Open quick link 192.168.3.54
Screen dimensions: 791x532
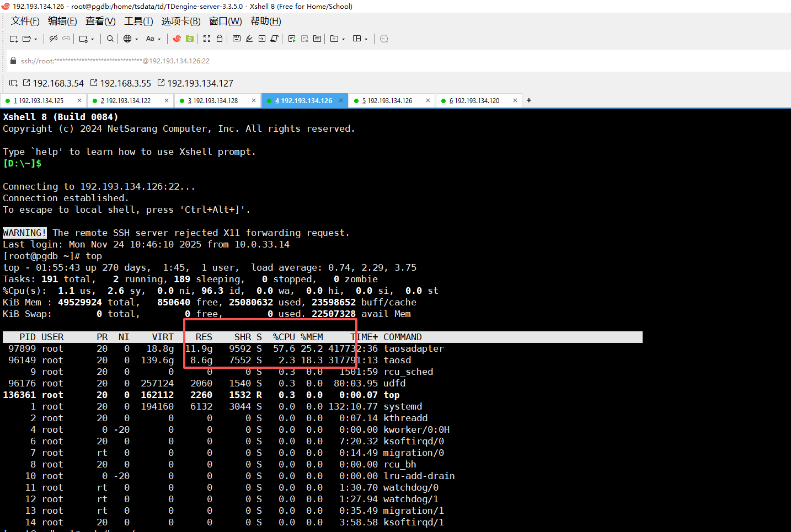pyautogui.click(x=54, y=83)
